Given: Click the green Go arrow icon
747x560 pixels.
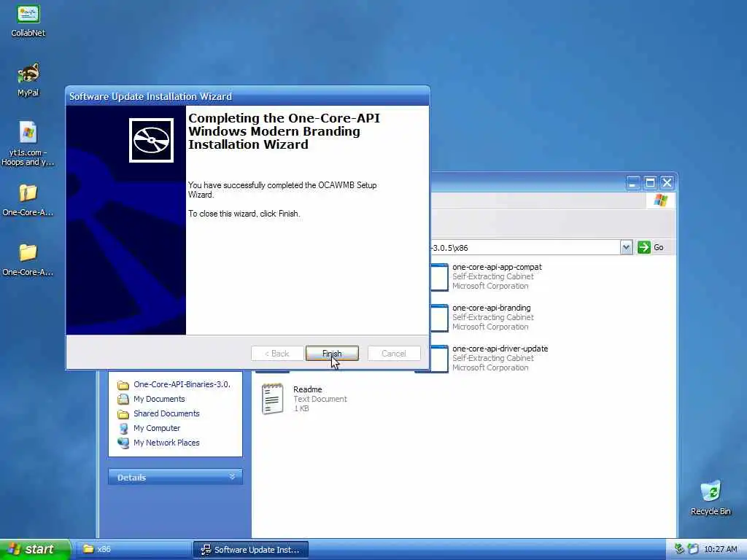Looking at the screenshot, I should pos(643,247).
